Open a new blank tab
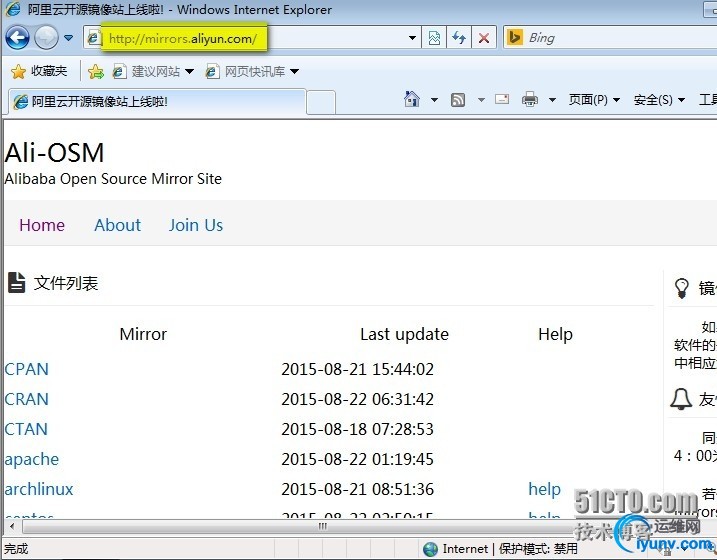717x560 pixels. pos(321,102)
